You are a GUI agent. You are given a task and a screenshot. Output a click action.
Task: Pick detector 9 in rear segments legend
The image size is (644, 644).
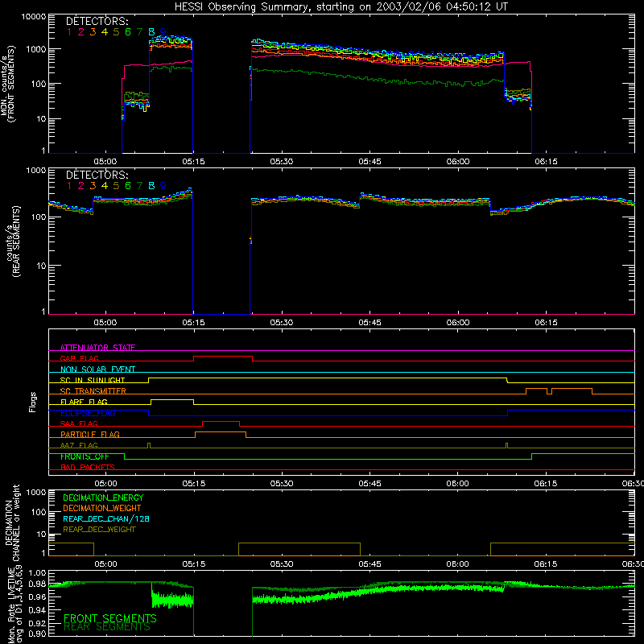(163, 186)
